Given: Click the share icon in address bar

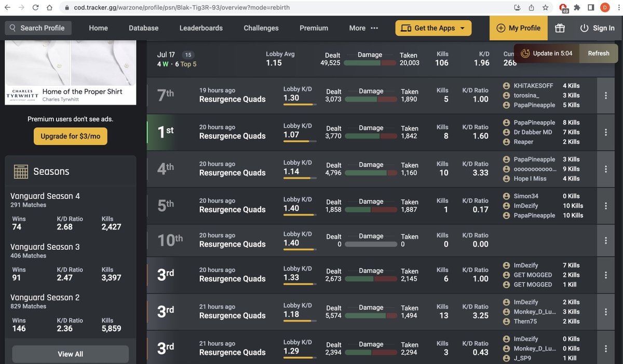Looking at the screenshot, I should (531, 8).
